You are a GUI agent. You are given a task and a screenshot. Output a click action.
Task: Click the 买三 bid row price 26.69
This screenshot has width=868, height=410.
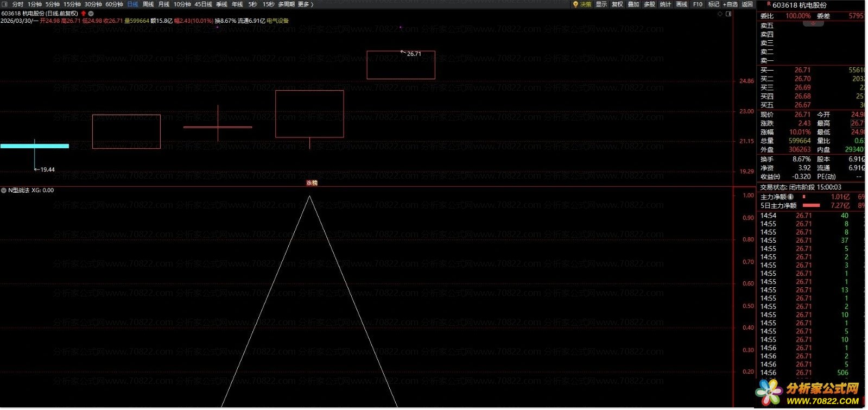[802, 87]
